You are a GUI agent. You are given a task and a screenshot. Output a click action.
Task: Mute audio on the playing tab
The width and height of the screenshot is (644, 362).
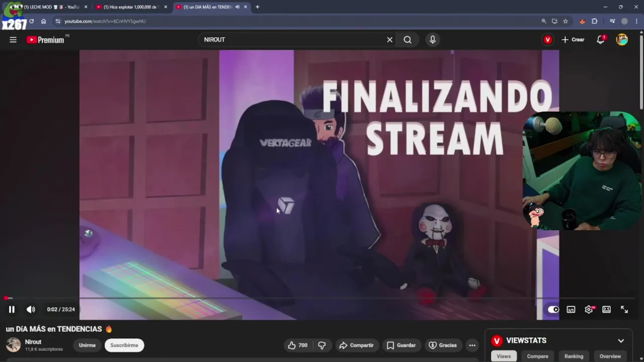(237, 7)
